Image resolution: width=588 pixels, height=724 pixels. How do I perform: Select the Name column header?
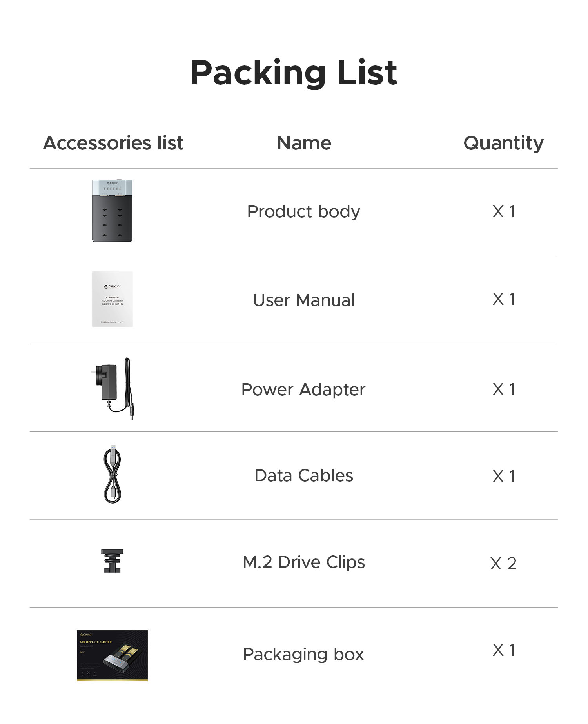pyautogui.click(x=304, y=143)
